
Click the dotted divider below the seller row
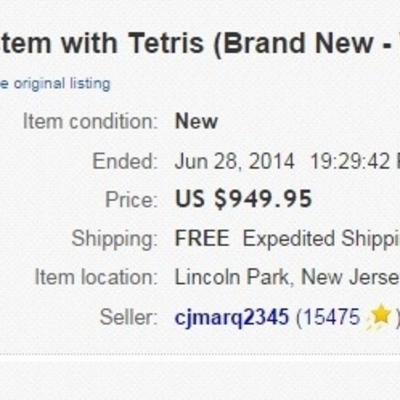200,354
